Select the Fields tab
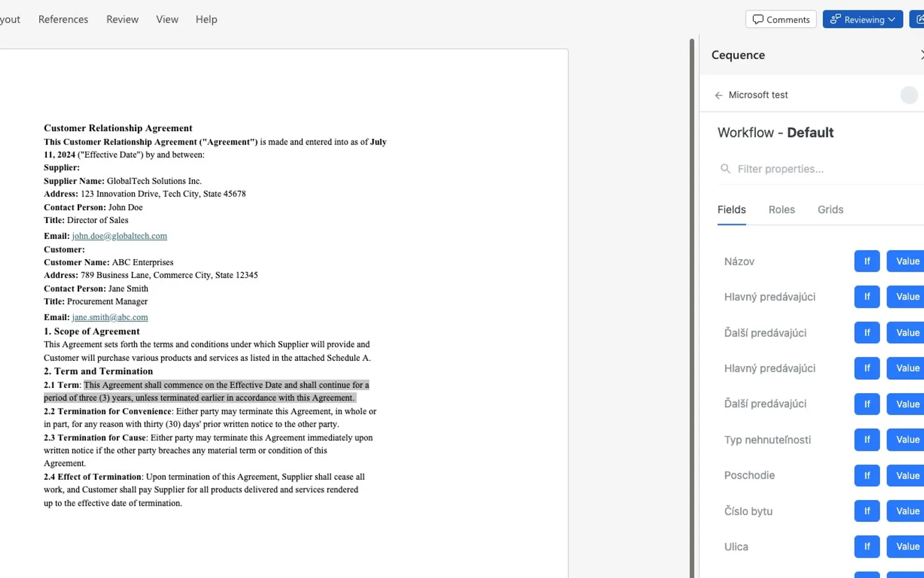Screen dimensions: 924x578 732,210
